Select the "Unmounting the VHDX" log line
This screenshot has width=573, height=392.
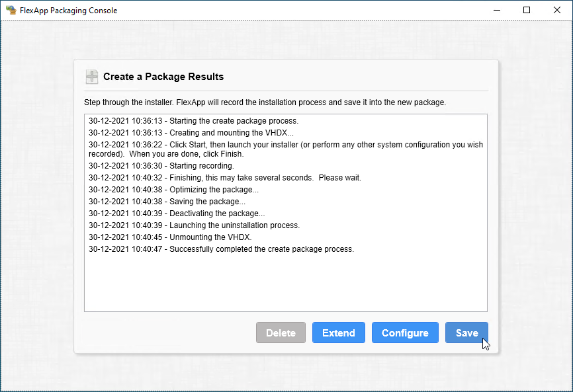click(x=170, y=237)
